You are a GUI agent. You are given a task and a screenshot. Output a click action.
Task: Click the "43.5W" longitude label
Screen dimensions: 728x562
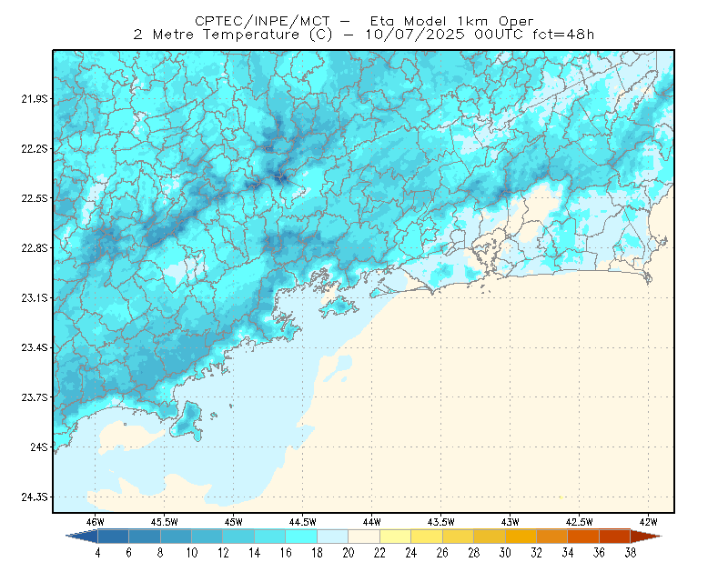441,522
